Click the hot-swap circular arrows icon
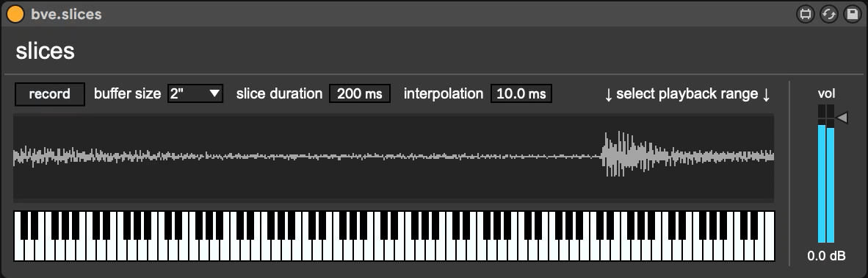The width and height of the screenshot is (868, 278). 828,14
